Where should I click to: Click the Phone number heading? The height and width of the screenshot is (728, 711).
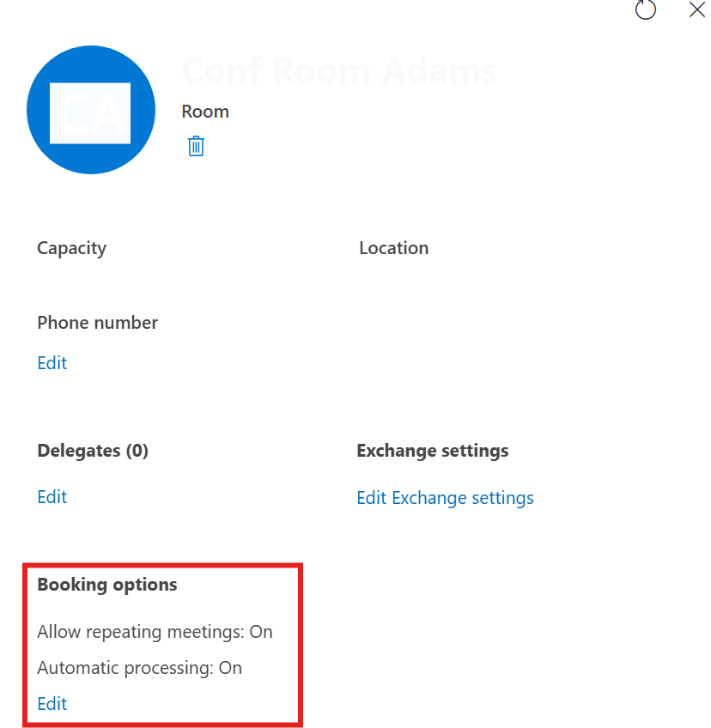(x=97, y=322)
